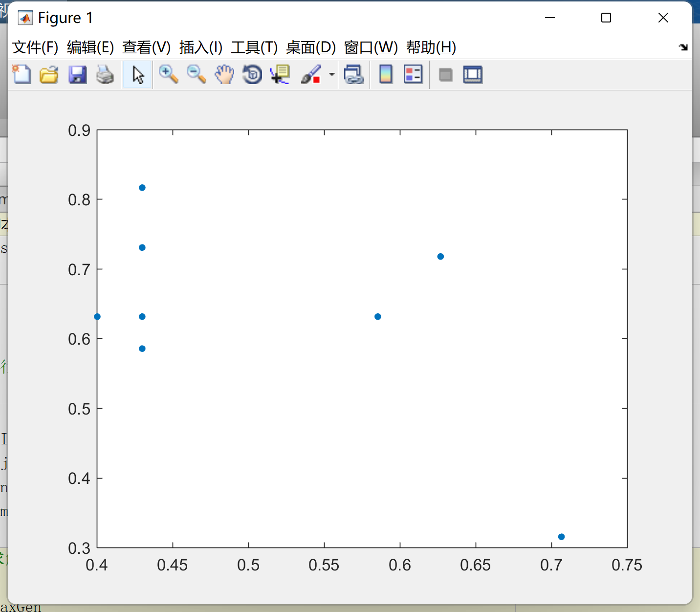Open the 桌面(D) menu
This screenshot has height=612, width=700.
click(x=311, y=47)
